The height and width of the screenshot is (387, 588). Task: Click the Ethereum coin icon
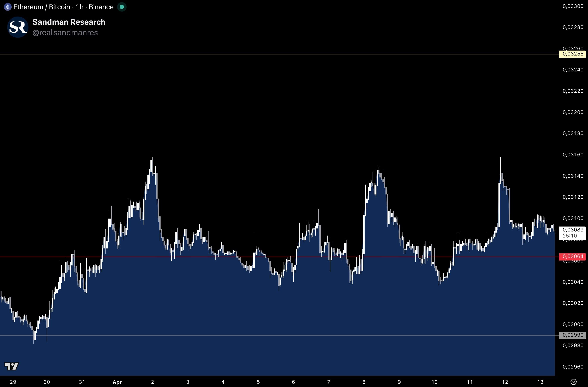tap(8, 7)
